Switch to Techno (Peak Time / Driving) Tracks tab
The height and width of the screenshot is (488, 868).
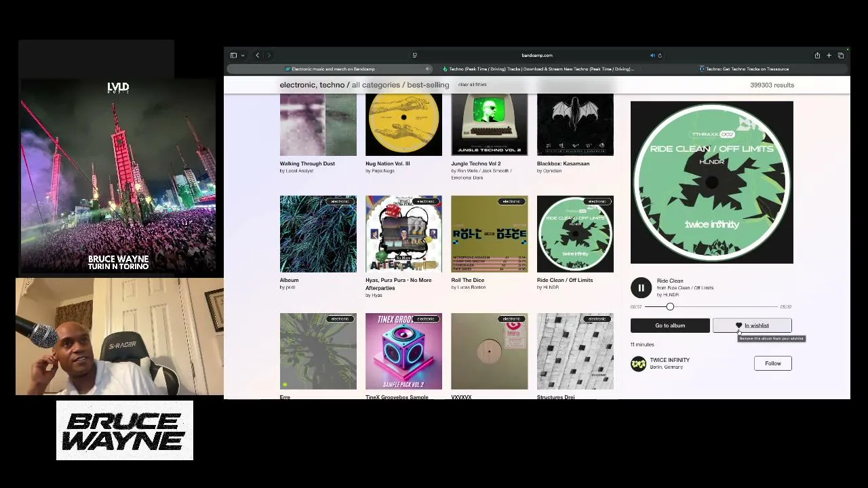[538, 69]
